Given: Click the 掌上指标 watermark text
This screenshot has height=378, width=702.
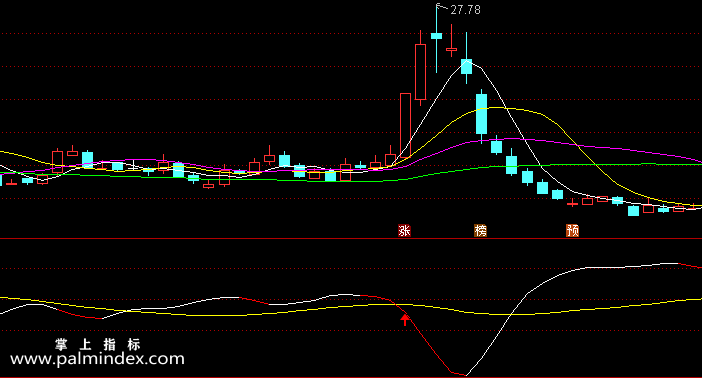Looking at the screenshot, I should coord(98,344).
